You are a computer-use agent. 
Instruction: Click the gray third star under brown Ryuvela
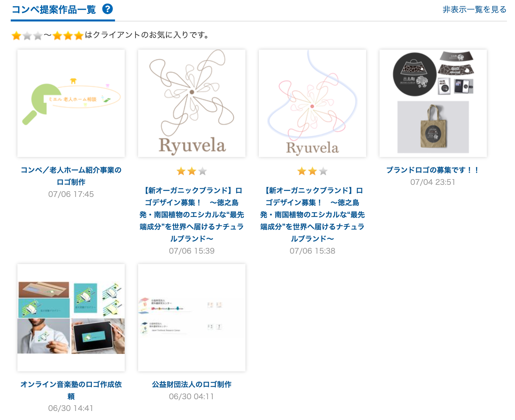[x=203, y=171]
